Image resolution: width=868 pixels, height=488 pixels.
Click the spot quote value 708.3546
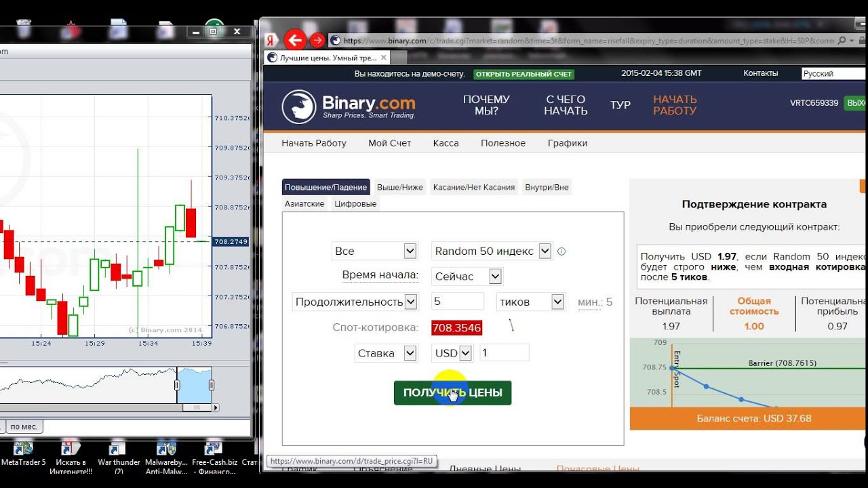point(456,328)
